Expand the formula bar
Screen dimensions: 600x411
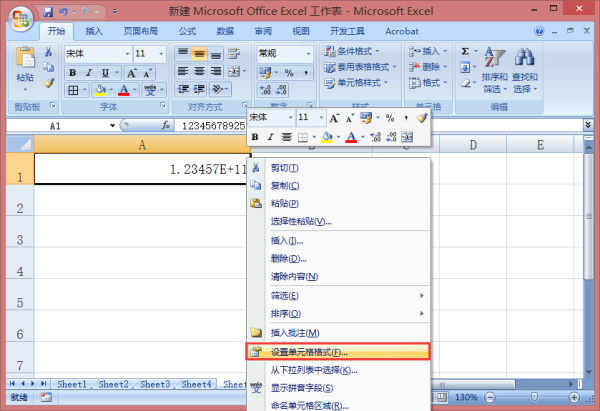coord(588,125)
